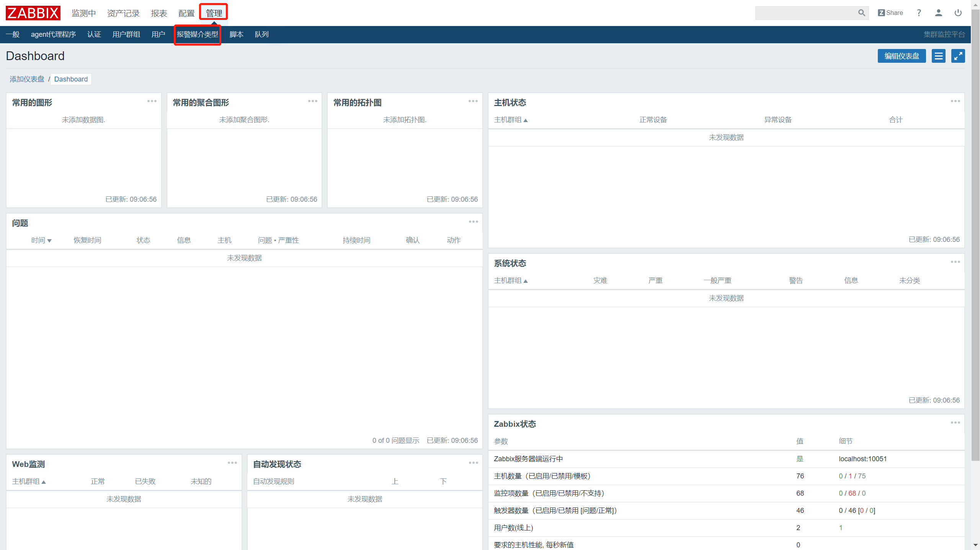
Task: Open the help question mark icon
Action: (919, 13)
